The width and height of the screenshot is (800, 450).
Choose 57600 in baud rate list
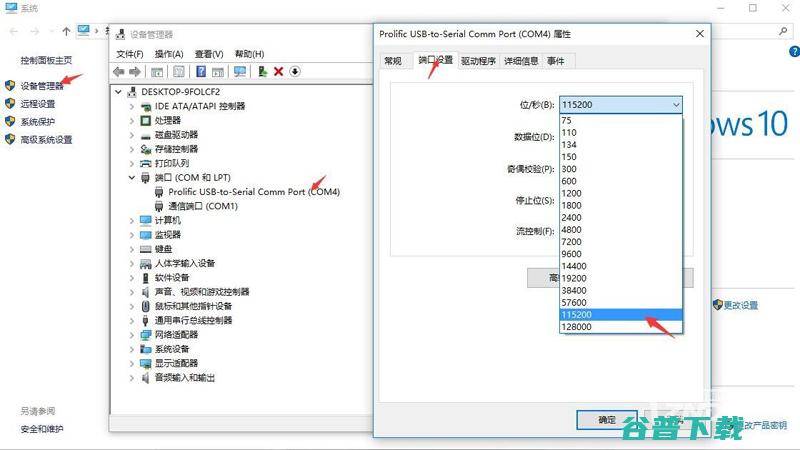coord(621,303)
